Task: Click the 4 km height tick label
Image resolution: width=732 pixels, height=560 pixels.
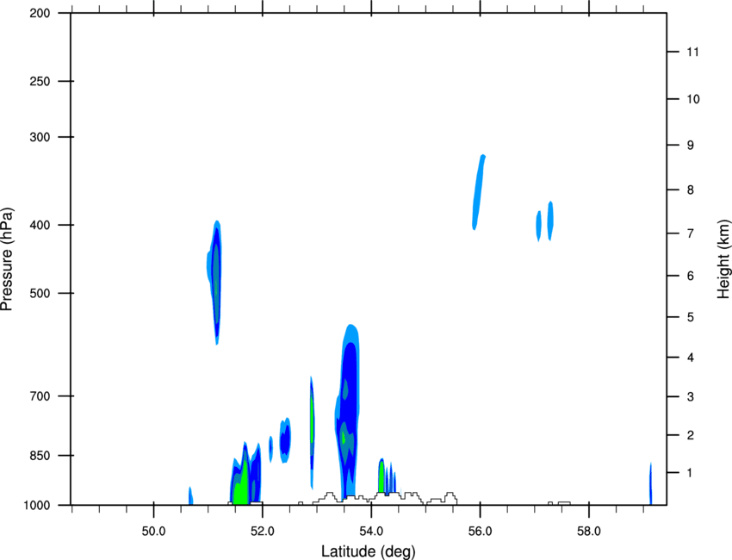Action: coord(691,358)
